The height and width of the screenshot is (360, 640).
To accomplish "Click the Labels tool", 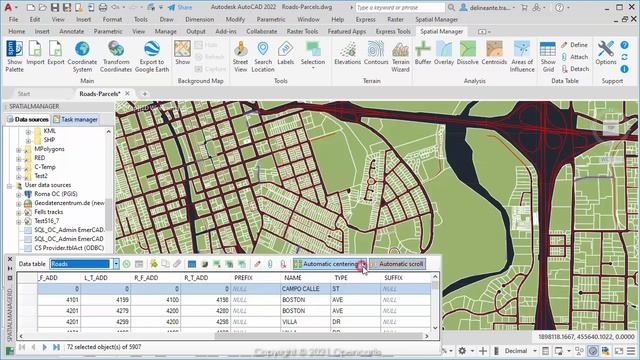I will pos(285,53).
